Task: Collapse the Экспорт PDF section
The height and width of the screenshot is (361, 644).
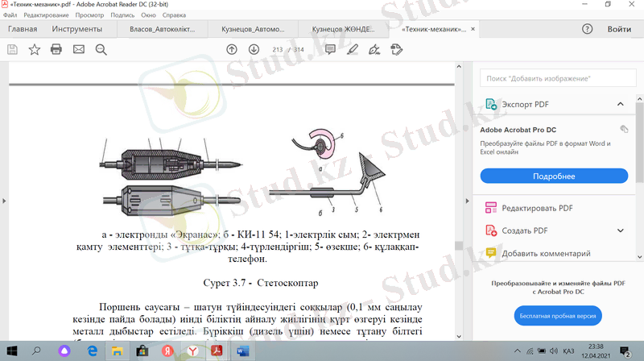Action: [620, 105]
